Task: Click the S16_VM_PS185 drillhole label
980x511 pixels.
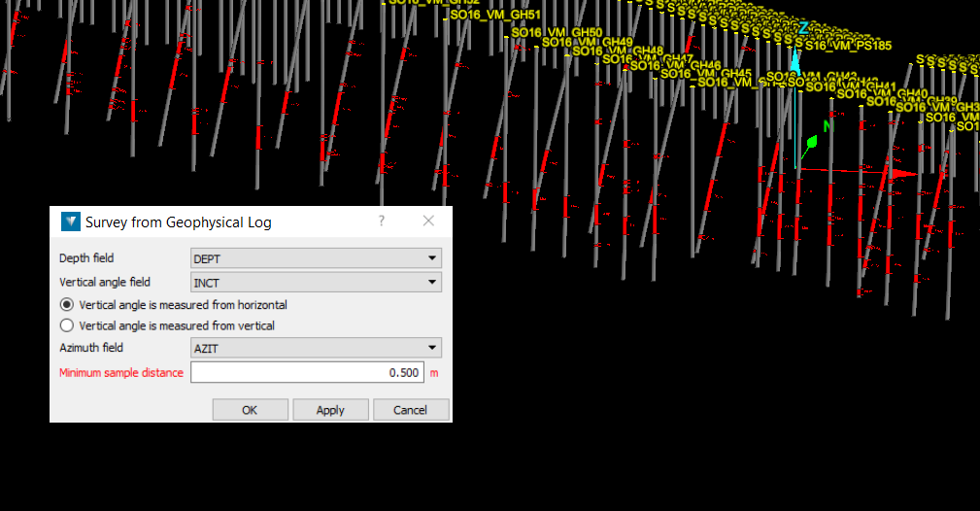Action: pos(848,46)
